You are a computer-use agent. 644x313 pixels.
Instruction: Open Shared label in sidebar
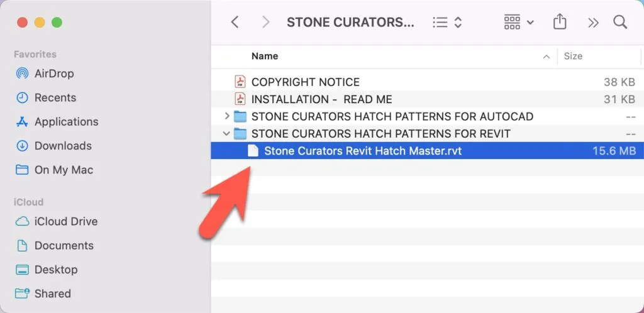[x=53, y=294]
